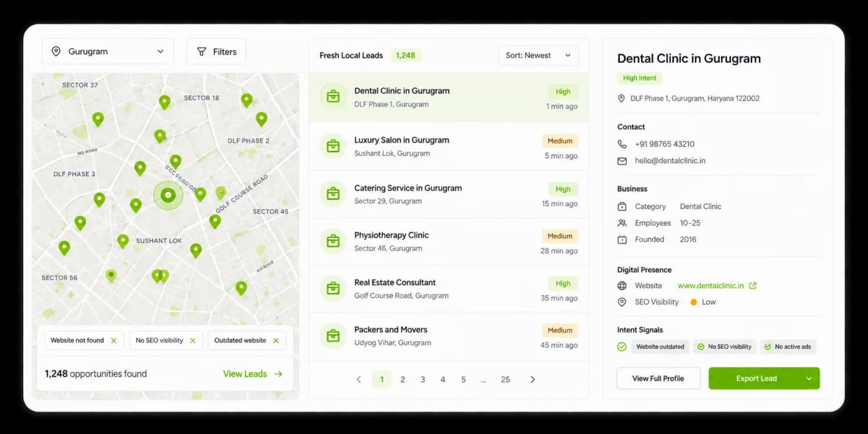Image resolution: width=868 pixels, height=434 pixels.
Task: Go to the previous page arrow
Action: coord(358,379)
